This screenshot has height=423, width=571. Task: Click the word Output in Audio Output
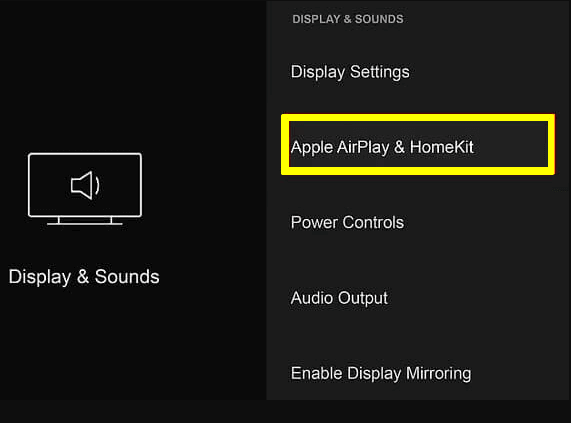click(363, 299)
